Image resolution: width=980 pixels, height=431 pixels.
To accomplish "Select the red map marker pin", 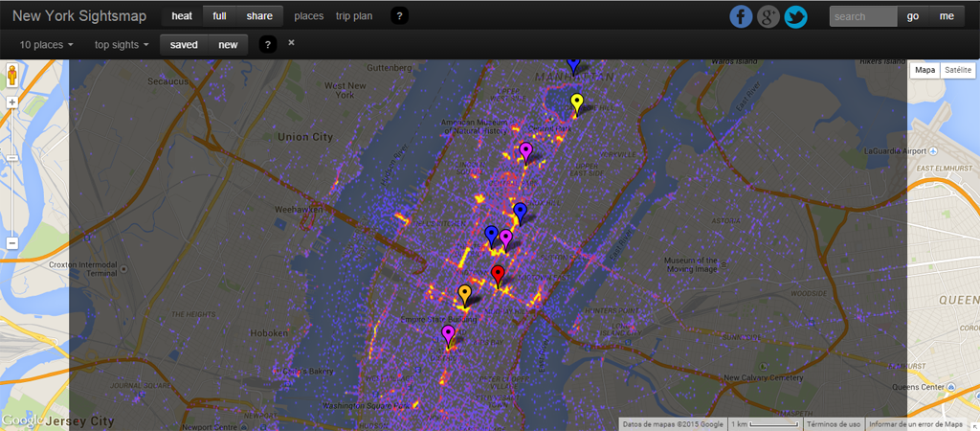I will [x=498, y=276].
